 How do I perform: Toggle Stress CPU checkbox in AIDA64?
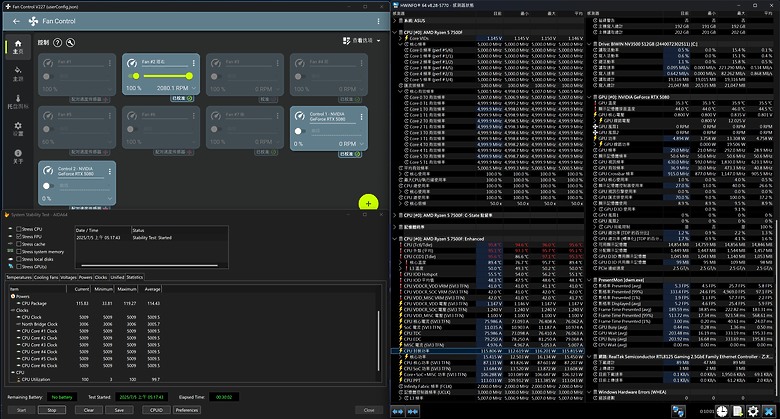pyautogui.click(x=19, y=229)
